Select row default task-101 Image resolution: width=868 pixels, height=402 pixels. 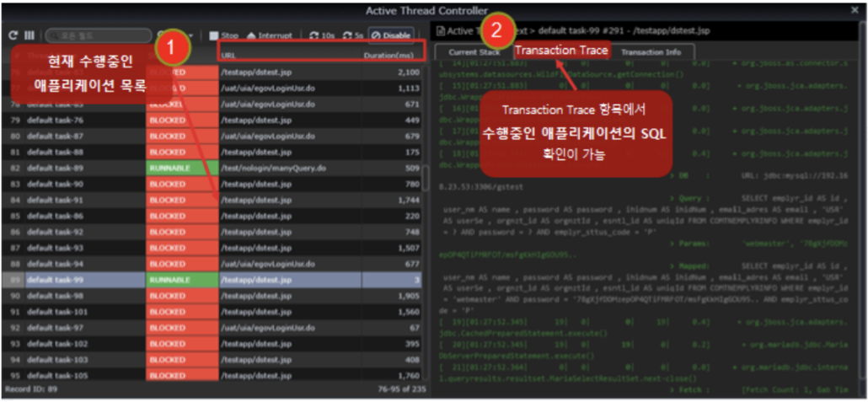(213, 312)
